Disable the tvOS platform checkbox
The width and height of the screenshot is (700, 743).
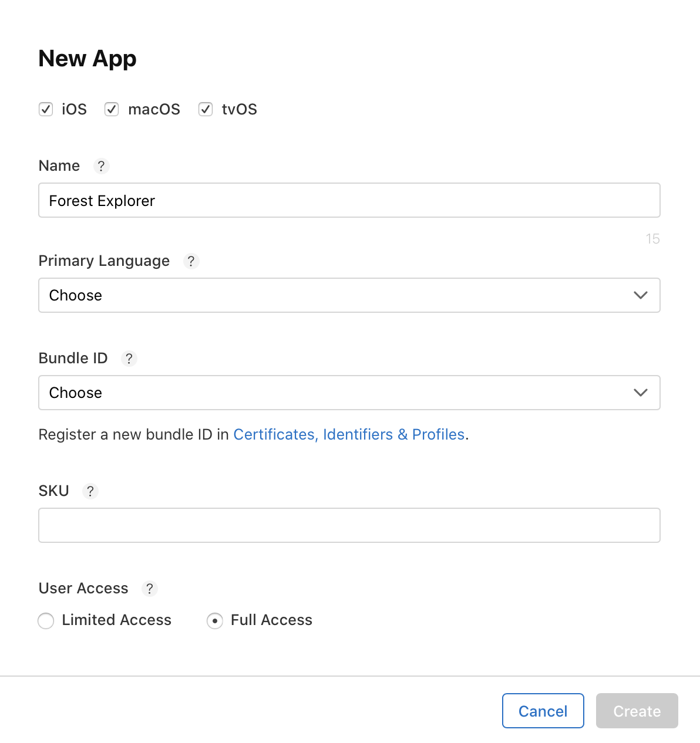[206, 109]
